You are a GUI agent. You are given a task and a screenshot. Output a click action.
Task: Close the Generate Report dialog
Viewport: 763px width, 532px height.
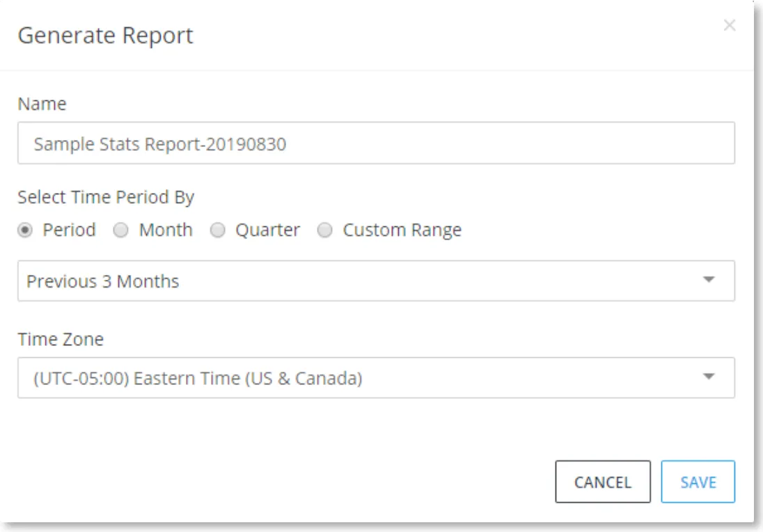click(x=729, y=25)
